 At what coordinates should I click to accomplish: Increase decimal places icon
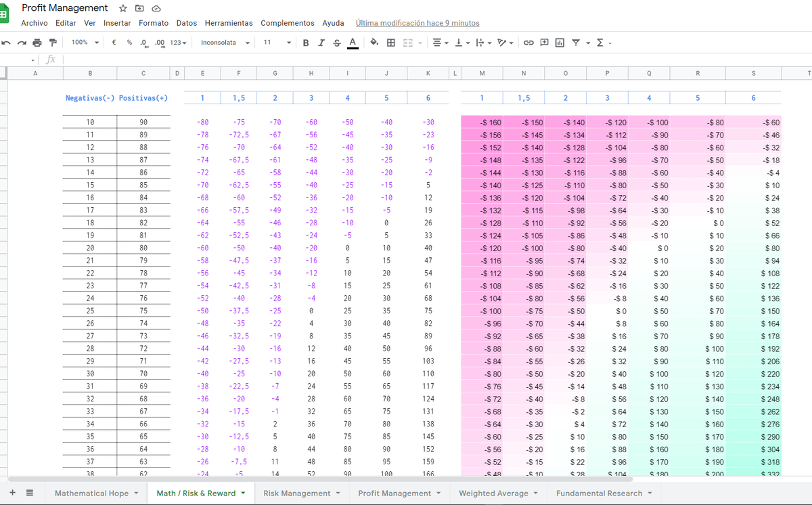(160, 43)
